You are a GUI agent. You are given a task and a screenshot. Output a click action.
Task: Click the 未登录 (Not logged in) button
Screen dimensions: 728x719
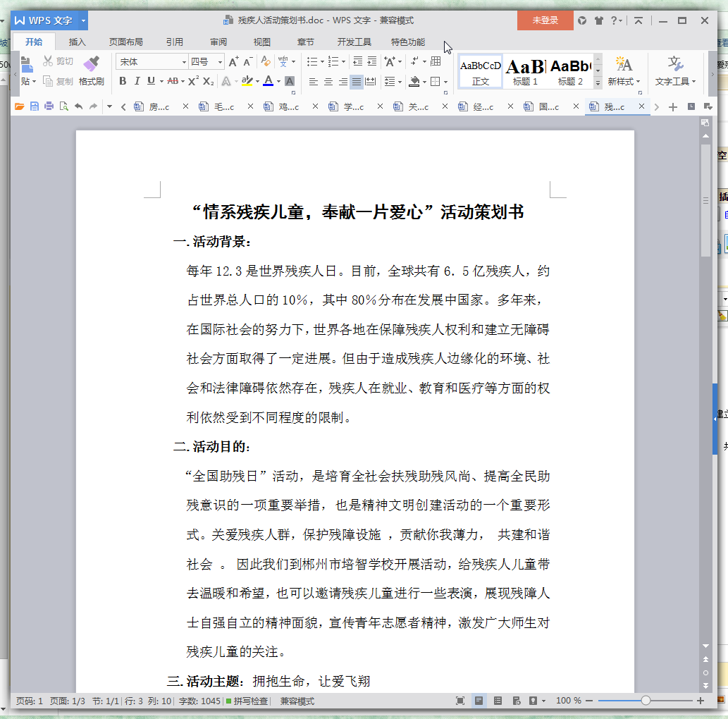[545, 20]
